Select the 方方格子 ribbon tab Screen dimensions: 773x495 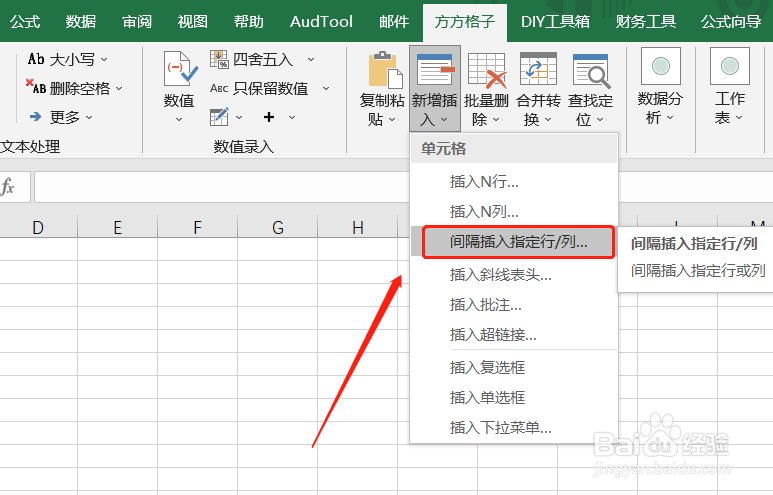click(x=464, y=22)
